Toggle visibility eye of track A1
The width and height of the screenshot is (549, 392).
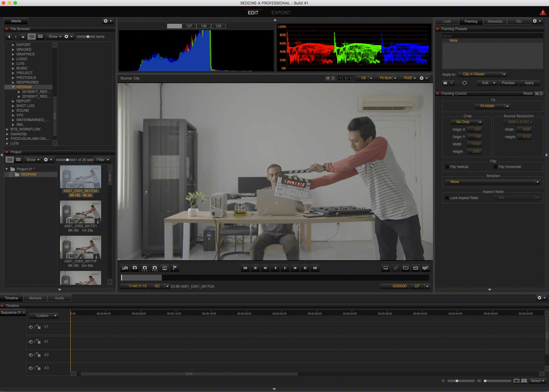pyautogui.click(x=30, y=342)
